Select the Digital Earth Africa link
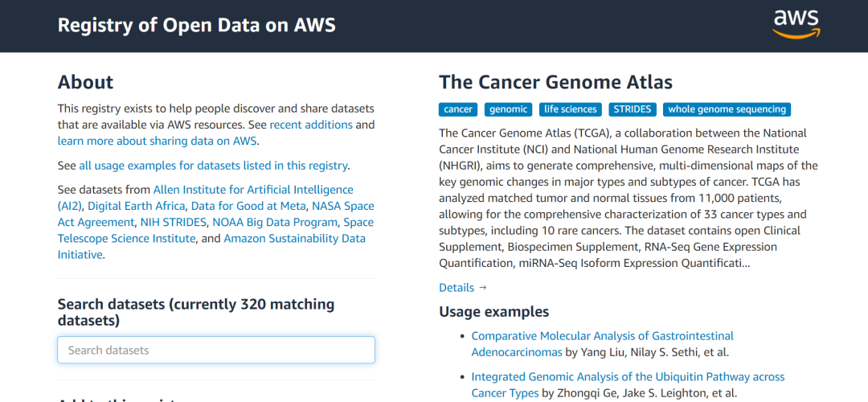This screenshot has height=402, width=868. tap(136, 206)
